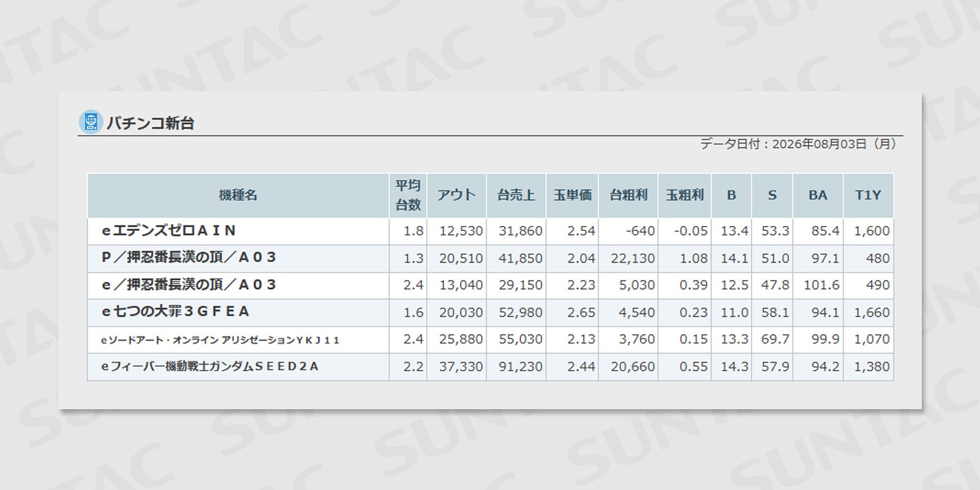Click the BA value 101.6

[821, 285]
